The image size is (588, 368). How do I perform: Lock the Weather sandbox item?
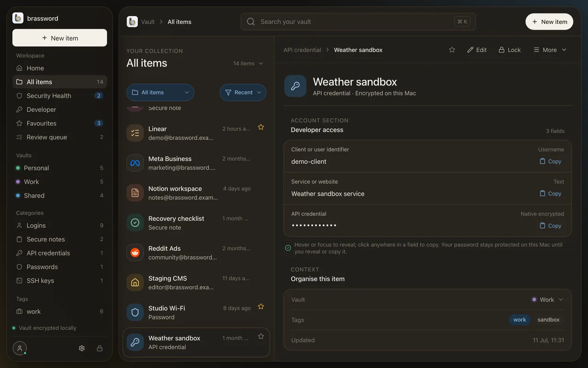[x=510, y=50]
